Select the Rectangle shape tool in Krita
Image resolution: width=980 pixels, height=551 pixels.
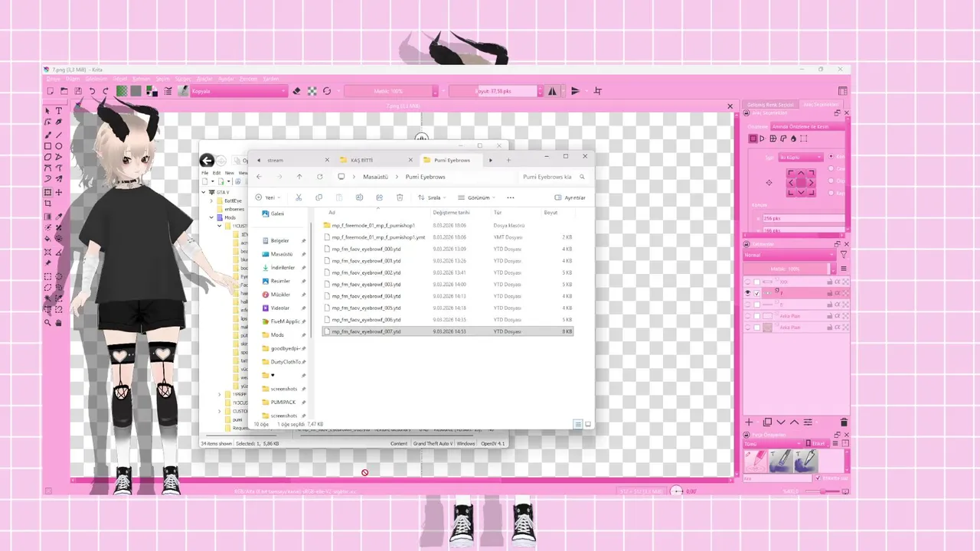tap(48, 146)
